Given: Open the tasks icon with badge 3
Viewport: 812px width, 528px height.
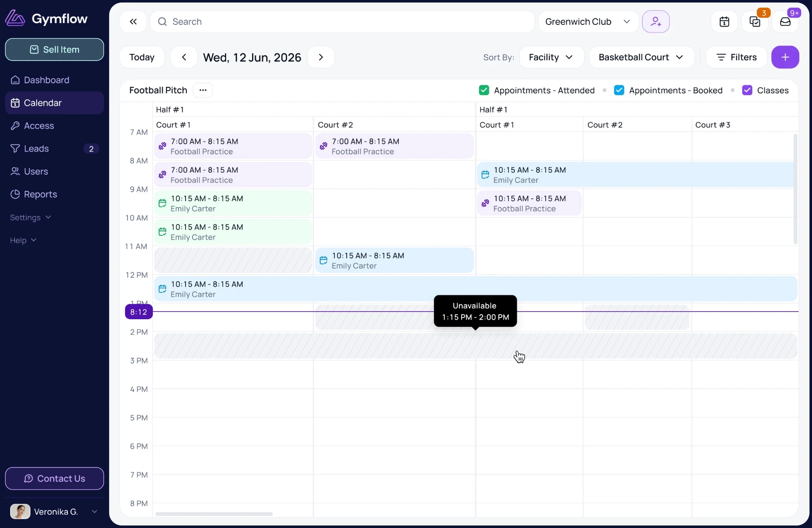Looking at the screenshot, I should pos(755,22).
